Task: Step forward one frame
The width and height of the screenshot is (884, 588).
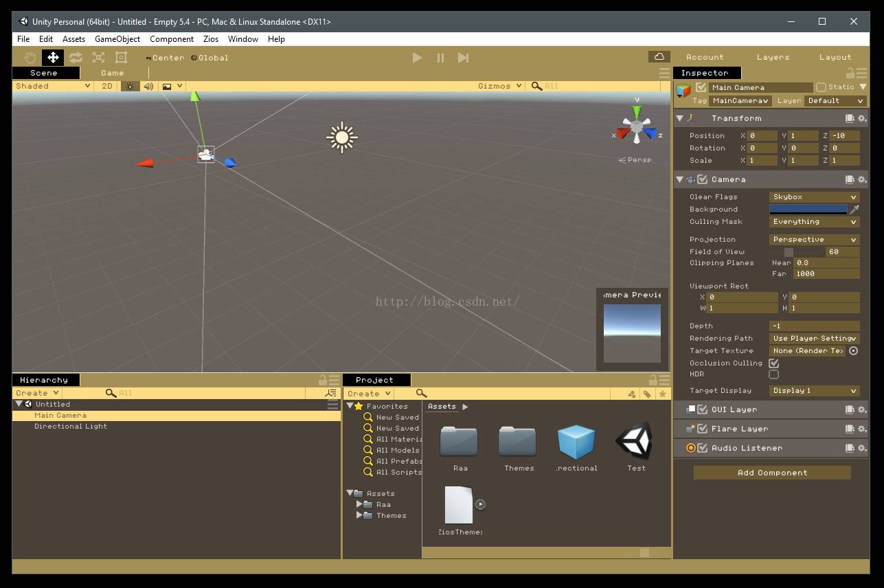Action: [464, 58]
